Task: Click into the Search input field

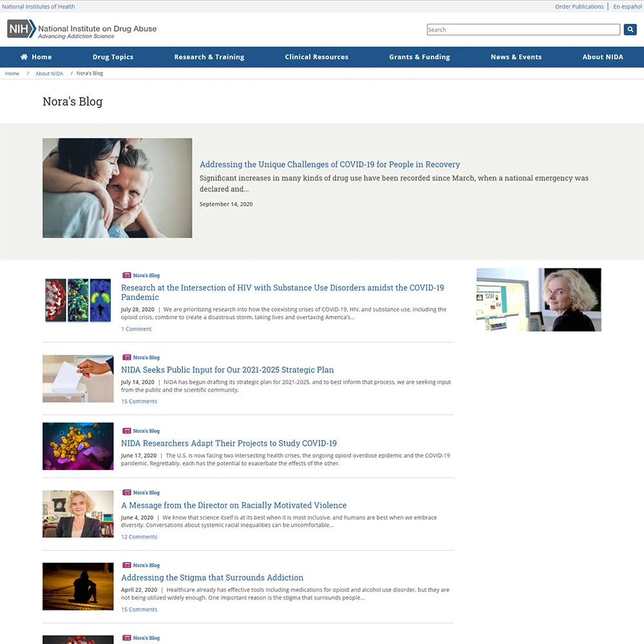Action: (x=523, y=30)
